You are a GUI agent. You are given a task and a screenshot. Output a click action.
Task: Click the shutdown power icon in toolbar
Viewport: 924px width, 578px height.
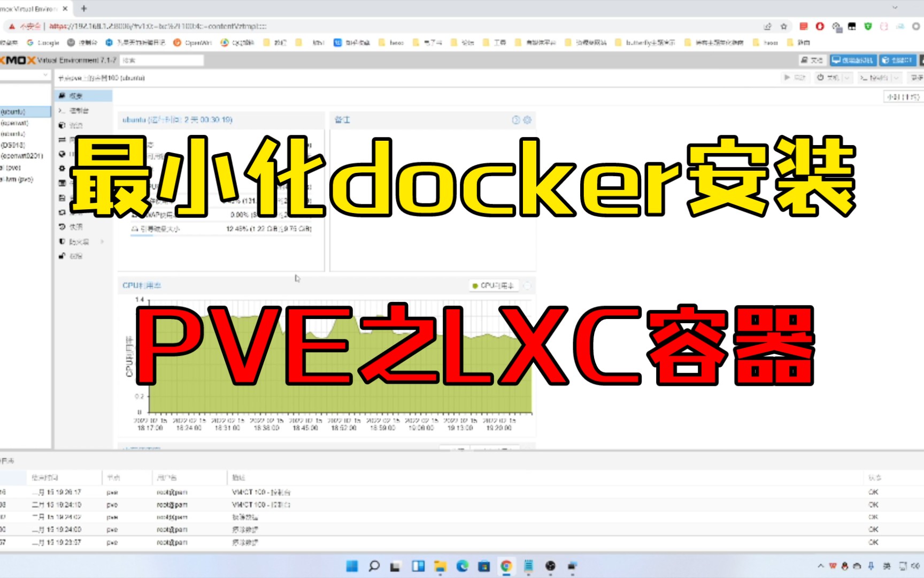click(821, 78)
